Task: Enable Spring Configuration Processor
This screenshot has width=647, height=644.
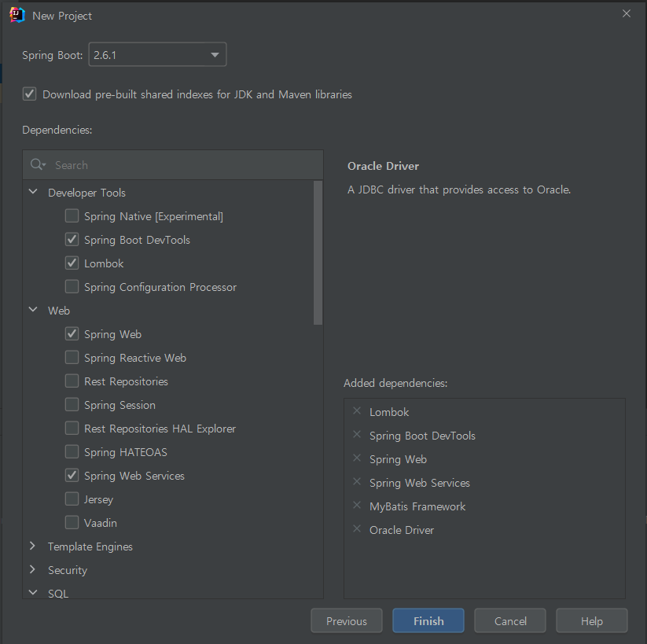Action: point(72,286)
